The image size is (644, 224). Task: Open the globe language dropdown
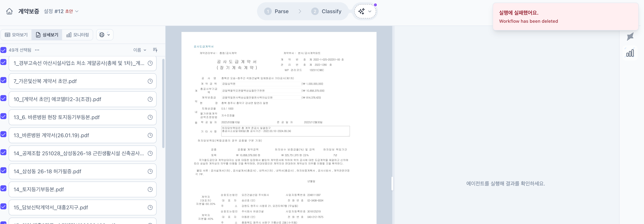coord(105,35)
